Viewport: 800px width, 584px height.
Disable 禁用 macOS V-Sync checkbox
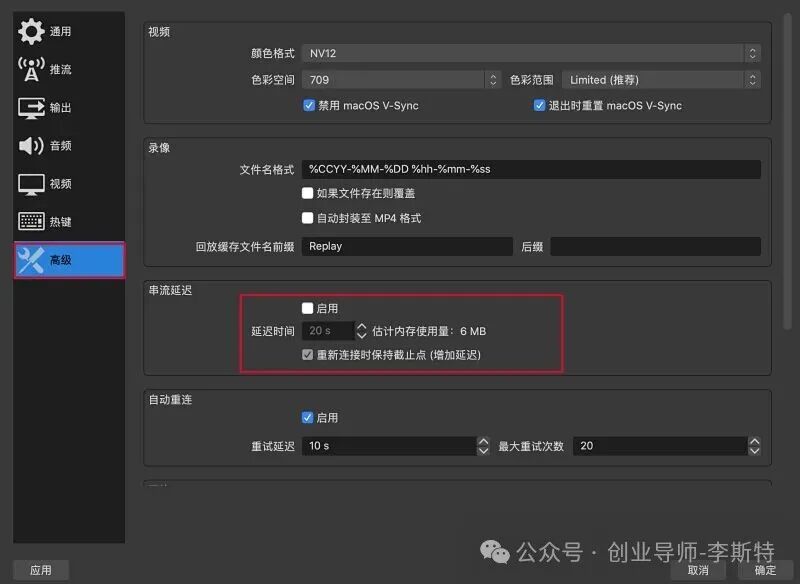tap(309, 104)
